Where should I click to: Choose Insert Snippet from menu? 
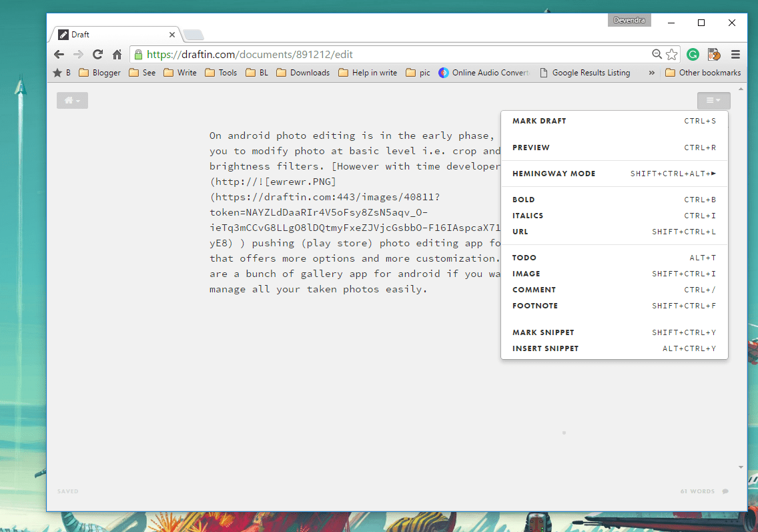[x=545, y=348]
